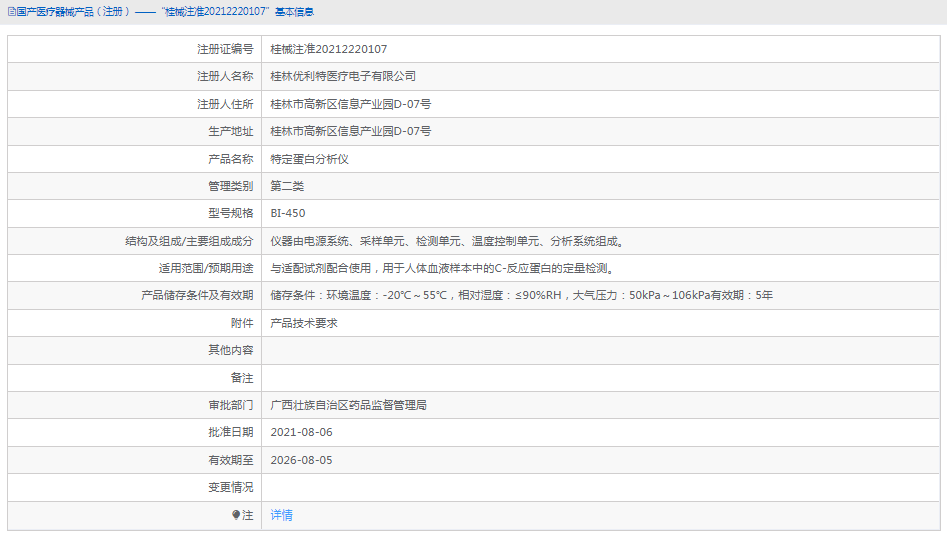Click the 批准日期 label
Screen dimensions: 947x537
coord(231,432)
